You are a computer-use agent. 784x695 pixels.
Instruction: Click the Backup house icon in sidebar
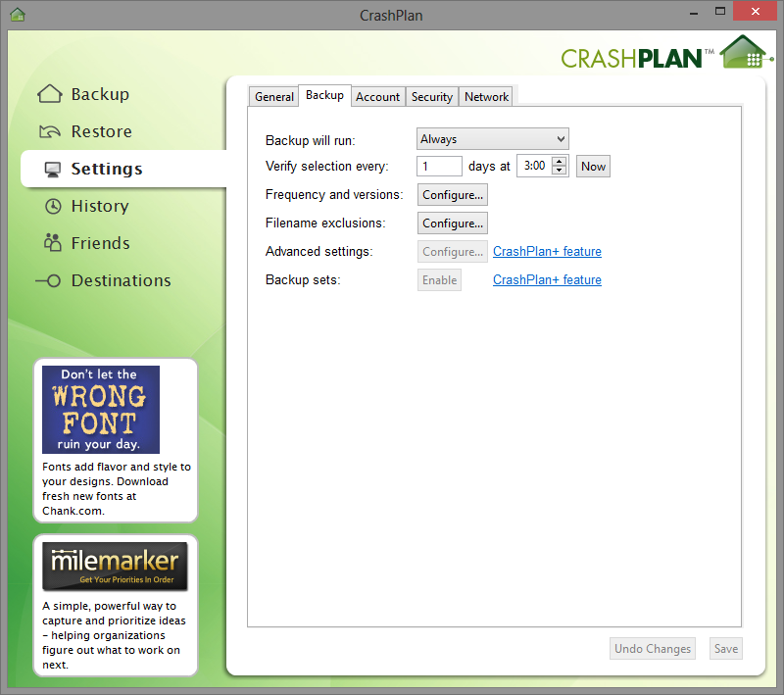pyautogui.click(x=50, y=93)
